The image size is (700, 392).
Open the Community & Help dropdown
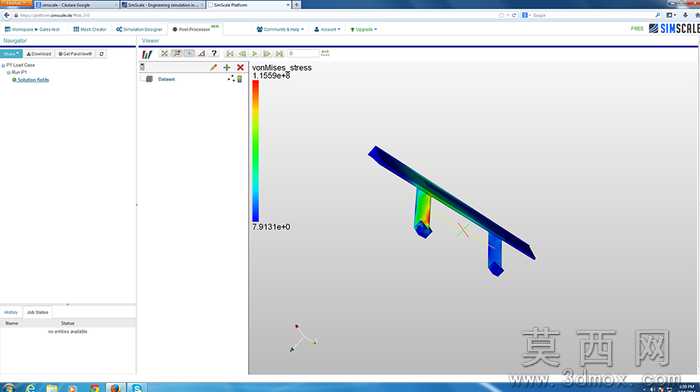[x=280, y=29]
